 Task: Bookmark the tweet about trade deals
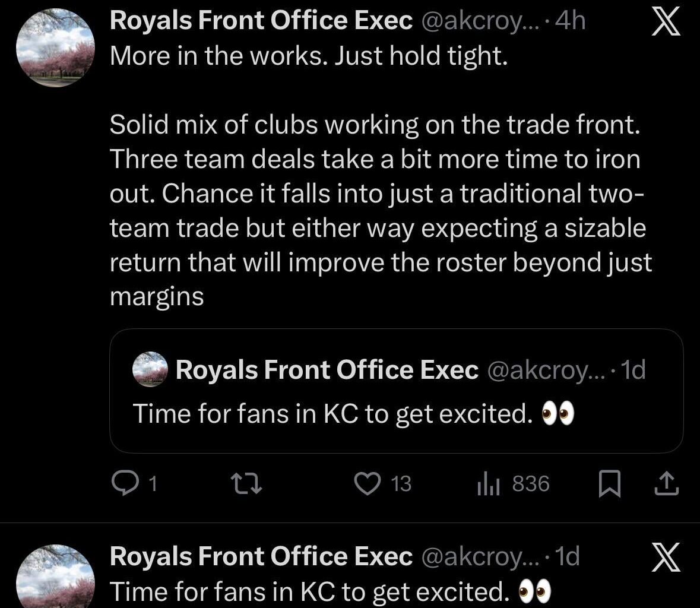[609, 484]
